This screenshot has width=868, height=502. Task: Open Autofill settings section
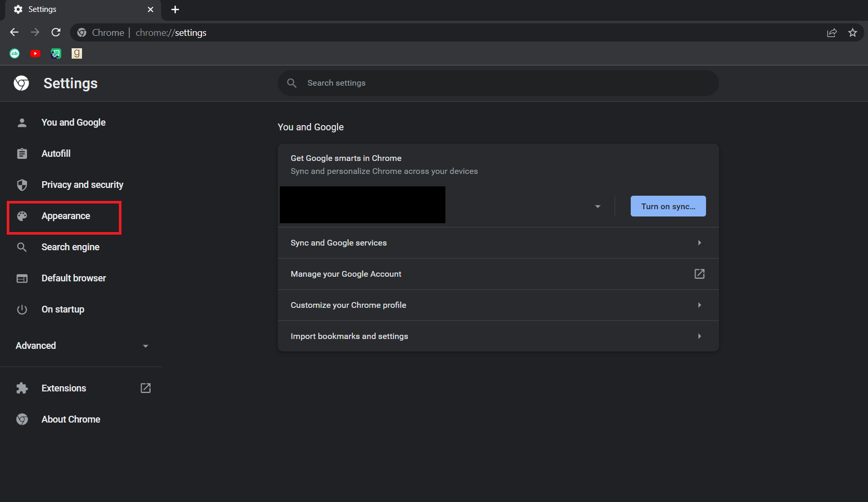(x=56, y=154)
